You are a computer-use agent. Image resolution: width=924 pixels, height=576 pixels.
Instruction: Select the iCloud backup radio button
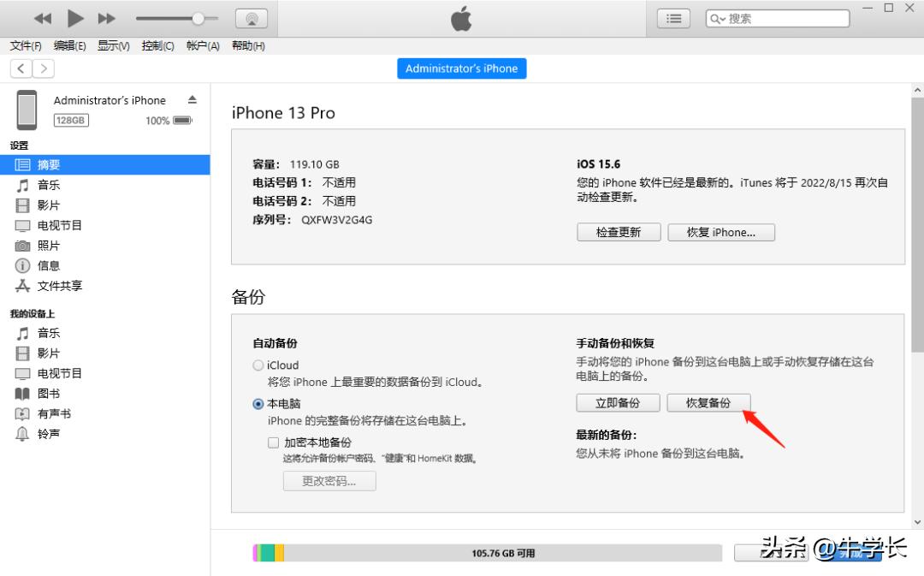coord(258,365)
